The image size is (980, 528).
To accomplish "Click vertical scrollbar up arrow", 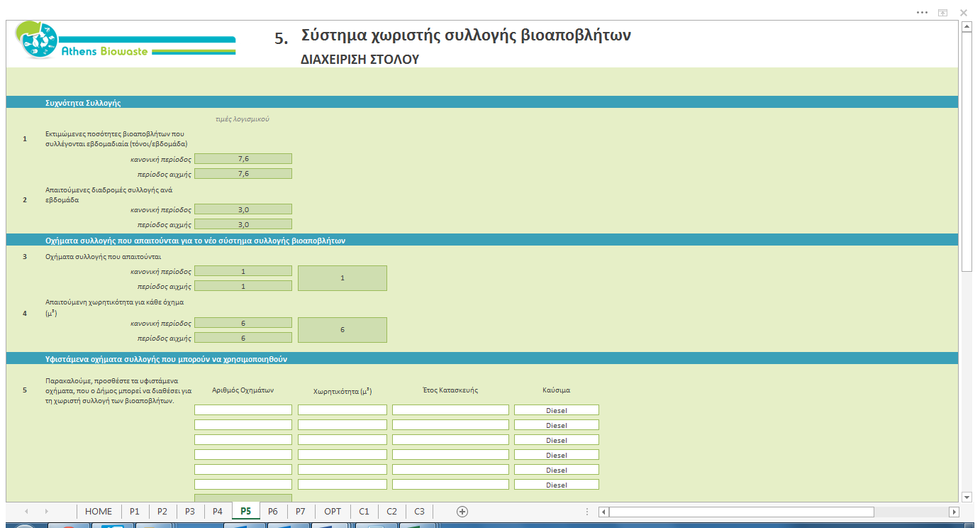I will coord(967,27).
